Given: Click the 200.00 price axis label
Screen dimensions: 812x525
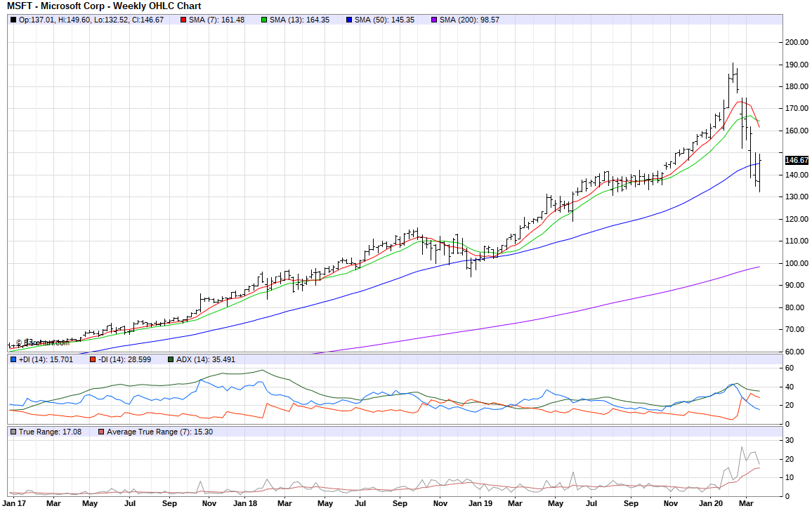Looking at the screenshot, I should tap(797, 42).
